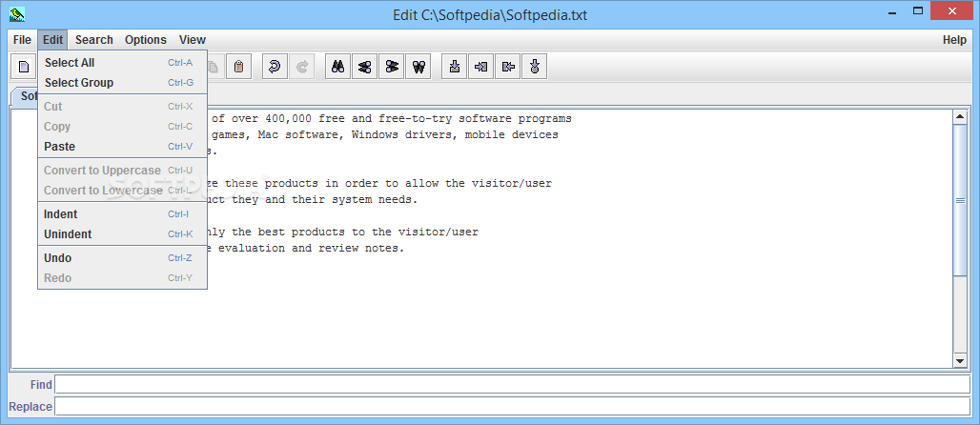Click "Windows drivers" text in the editor
Image resolution: width=980 pixels, height=425 pixels.
[x=400, y=135]
